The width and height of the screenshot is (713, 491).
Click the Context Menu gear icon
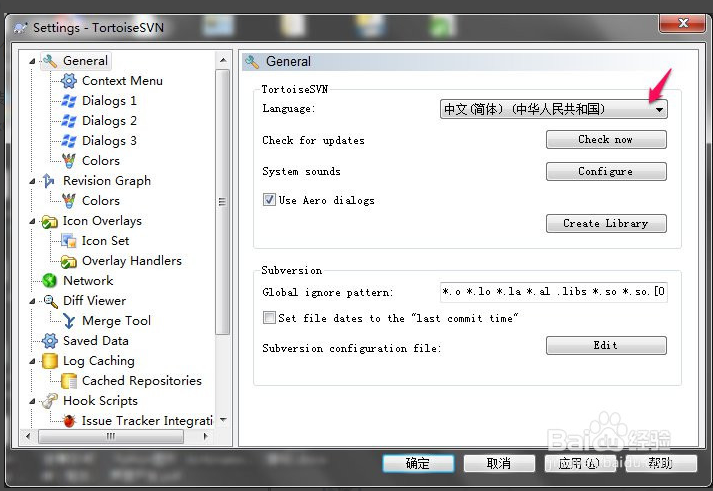click(69, 81)
